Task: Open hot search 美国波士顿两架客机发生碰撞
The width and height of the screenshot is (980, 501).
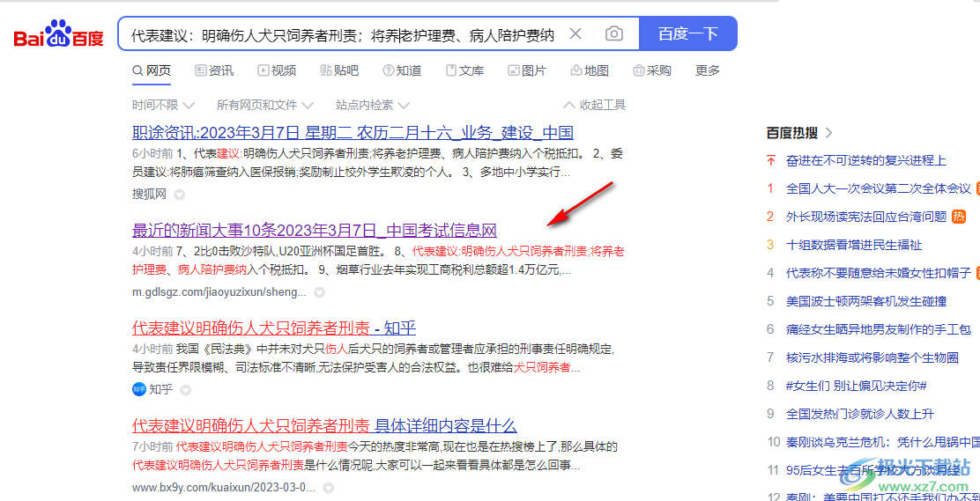Action: (866, 301)
